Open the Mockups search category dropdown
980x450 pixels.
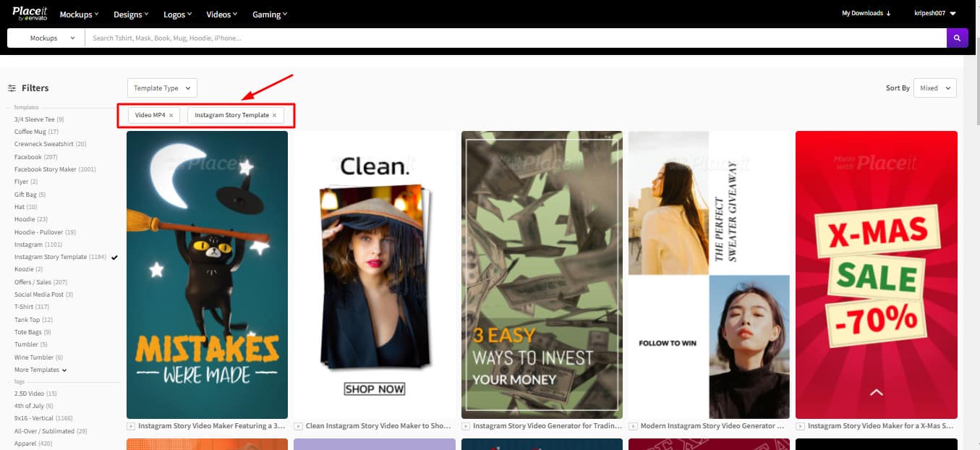(51, 38)
